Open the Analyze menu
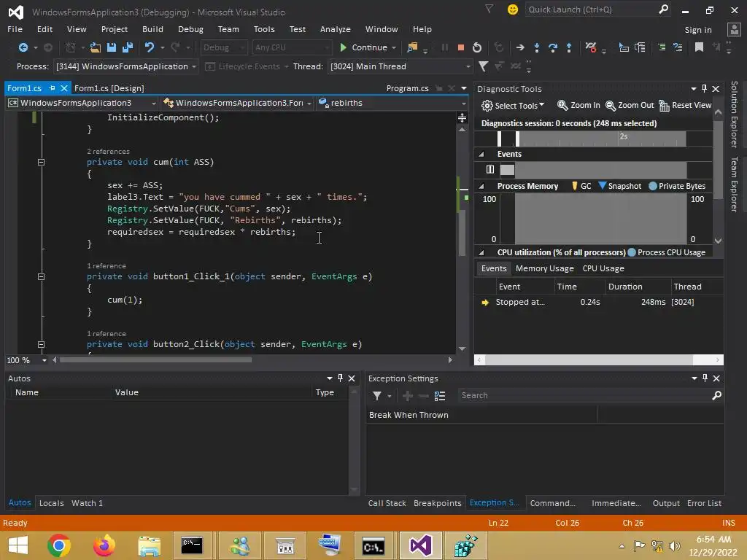 (336, 29)
